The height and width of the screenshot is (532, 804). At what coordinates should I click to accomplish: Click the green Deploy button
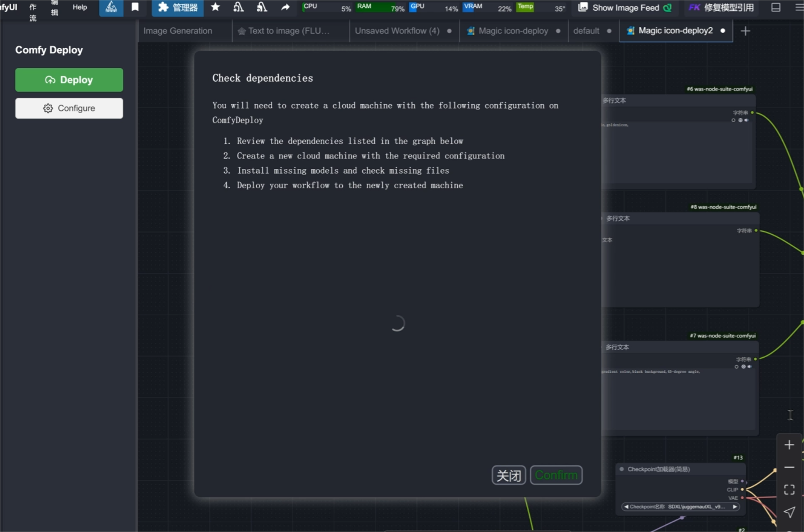coord(69,80)
